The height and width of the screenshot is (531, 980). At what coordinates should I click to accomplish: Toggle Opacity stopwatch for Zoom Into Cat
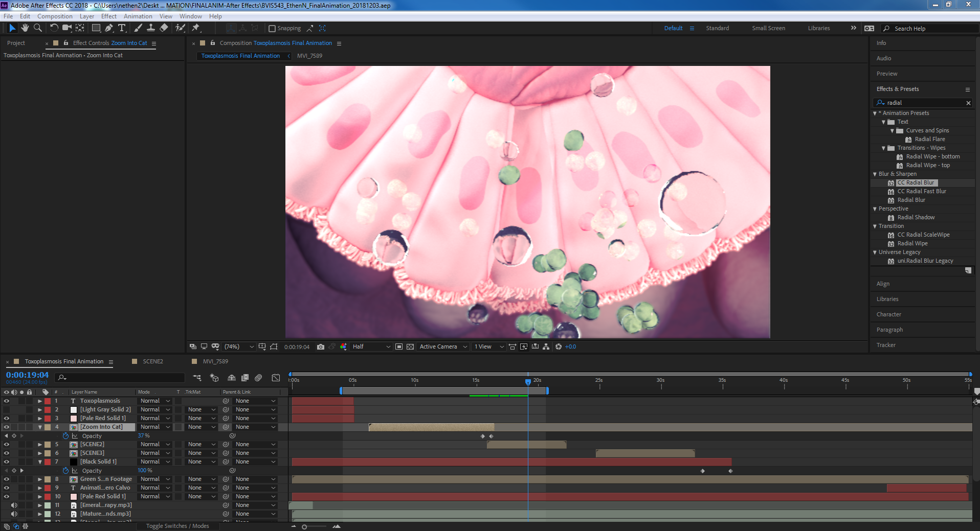tap(65, 436)
